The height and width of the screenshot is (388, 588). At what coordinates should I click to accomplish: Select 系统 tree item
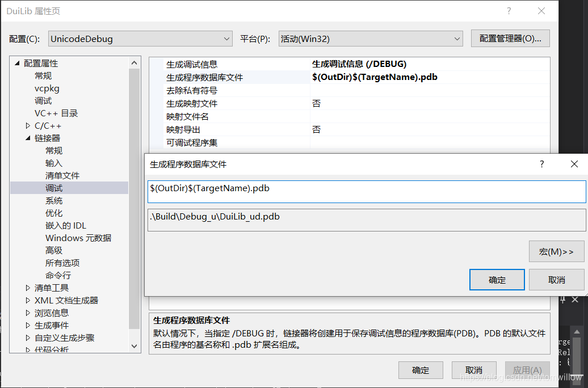[54, 201]
